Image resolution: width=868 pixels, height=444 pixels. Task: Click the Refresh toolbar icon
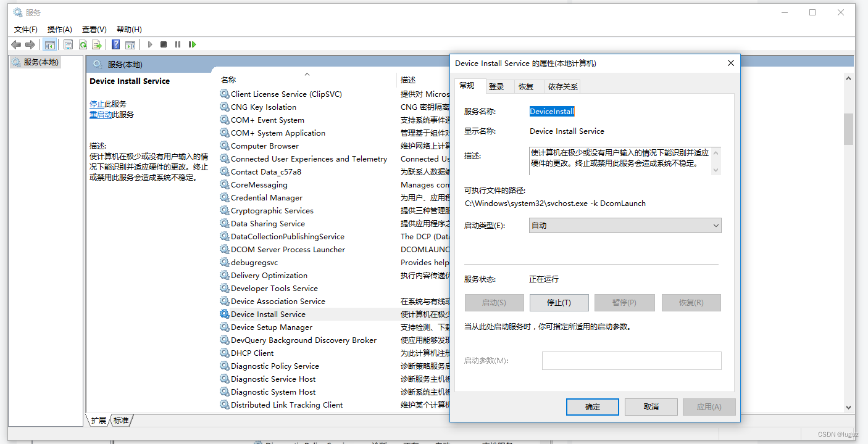point(83,44)
